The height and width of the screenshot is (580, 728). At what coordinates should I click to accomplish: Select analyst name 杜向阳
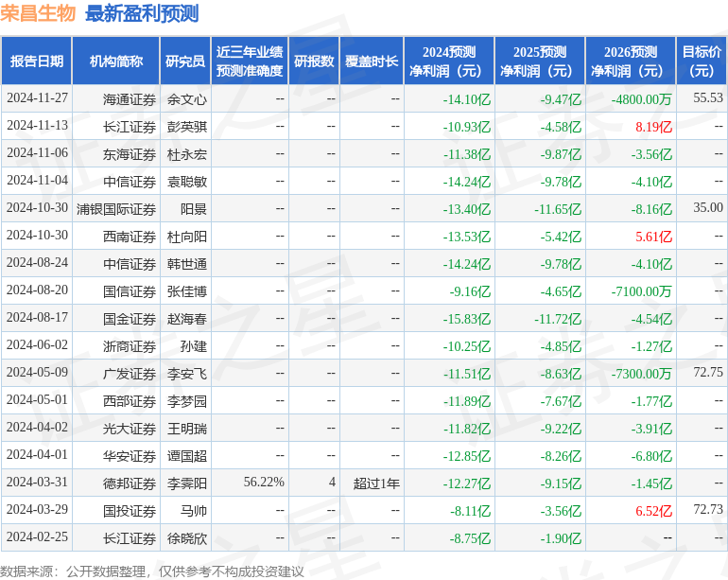[186, 237]
